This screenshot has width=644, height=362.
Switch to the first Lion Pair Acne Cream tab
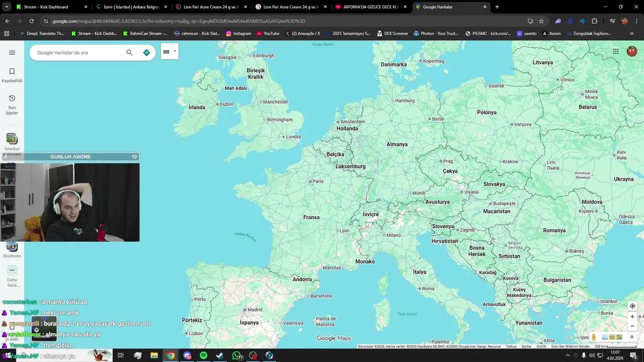pos(211,7)
